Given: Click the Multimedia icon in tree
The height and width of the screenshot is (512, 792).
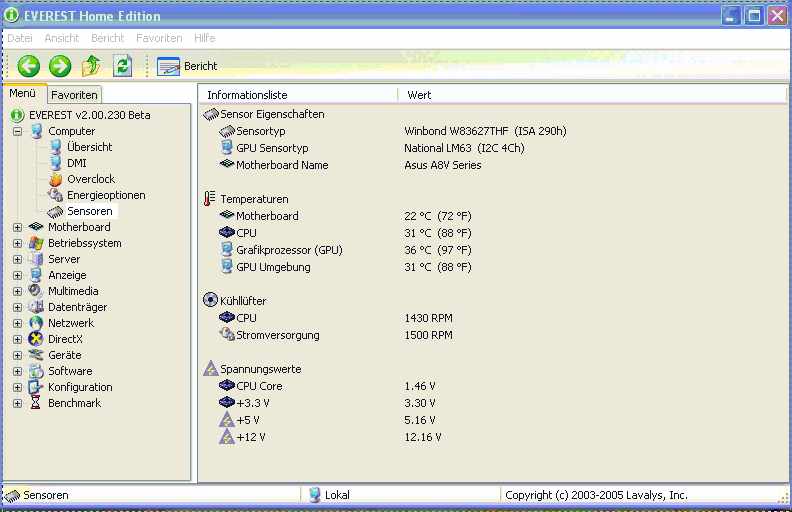Looking at the screenshot, I should (x=35, y=291).
